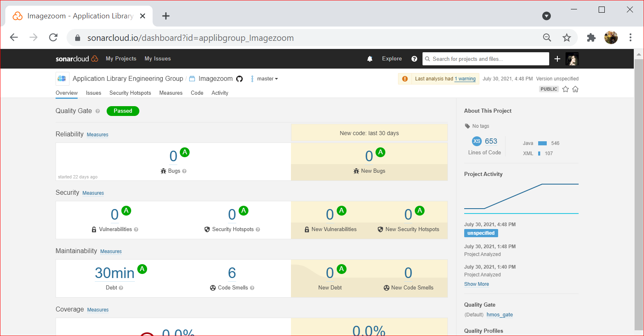Open the help question mark menu
644x336 pixels.
click(414, 59)
